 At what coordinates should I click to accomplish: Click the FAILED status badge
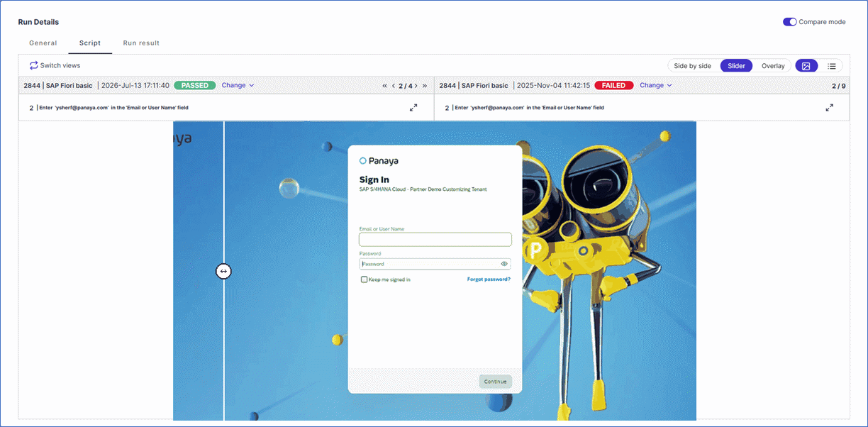[x=613, y=85]
